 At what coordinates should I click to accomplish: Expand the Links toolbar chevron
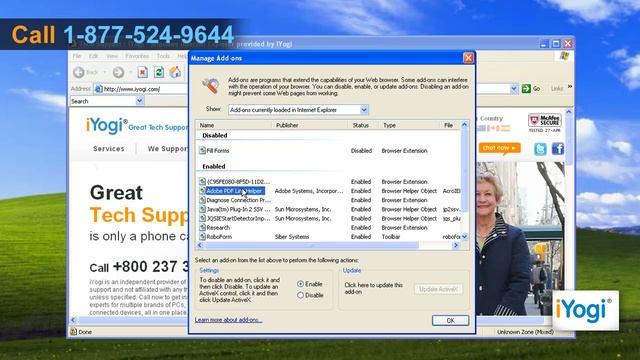click(570, 87)
